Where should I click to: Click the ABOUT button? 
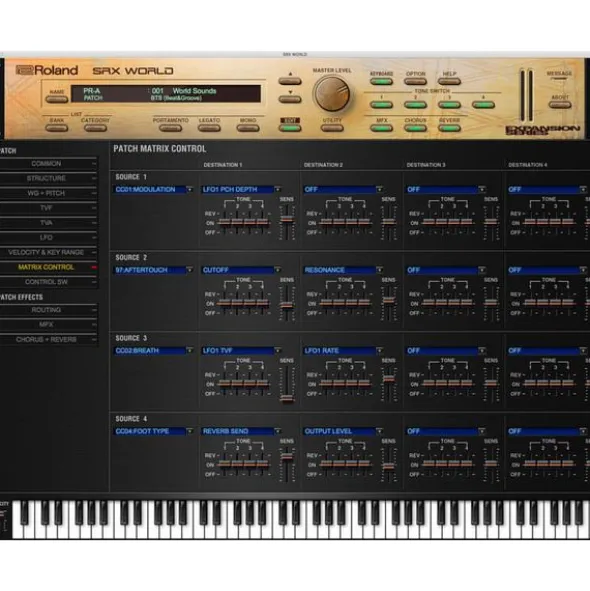560,105
